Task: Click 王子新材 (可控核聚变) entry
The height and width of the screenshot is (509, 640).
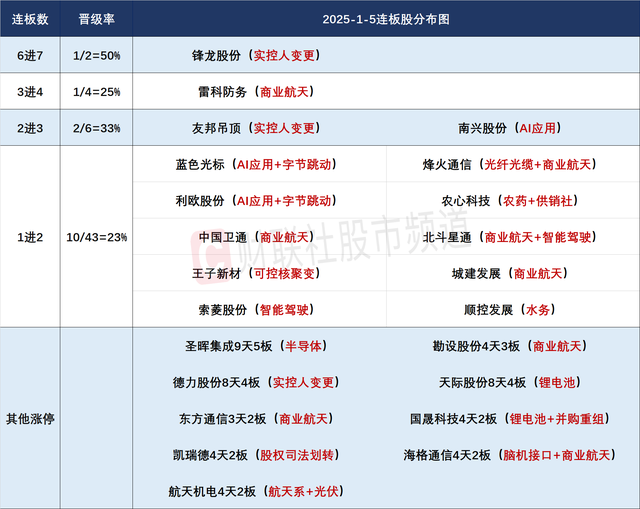Action: (256, 273)
